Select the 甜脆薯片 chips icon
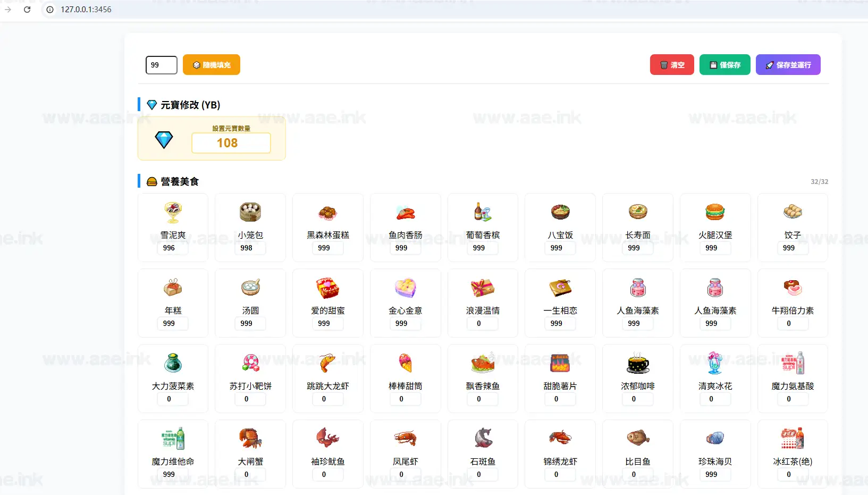 tap(560, 363)
